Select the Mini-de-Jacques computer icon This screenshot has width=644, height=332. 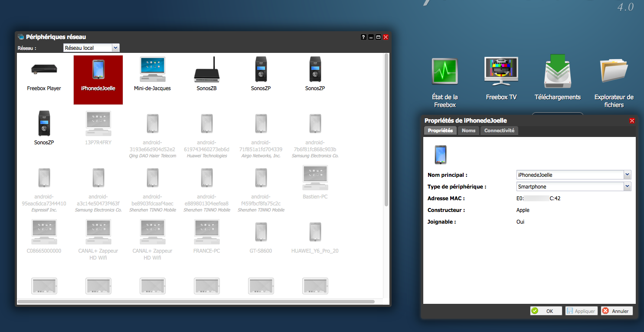[x=152, y=70]
